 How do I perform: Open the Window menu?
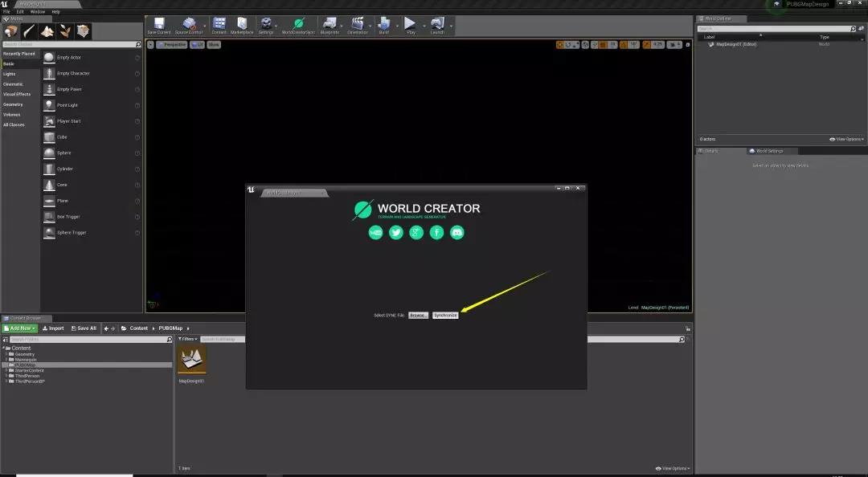point(38,11)
